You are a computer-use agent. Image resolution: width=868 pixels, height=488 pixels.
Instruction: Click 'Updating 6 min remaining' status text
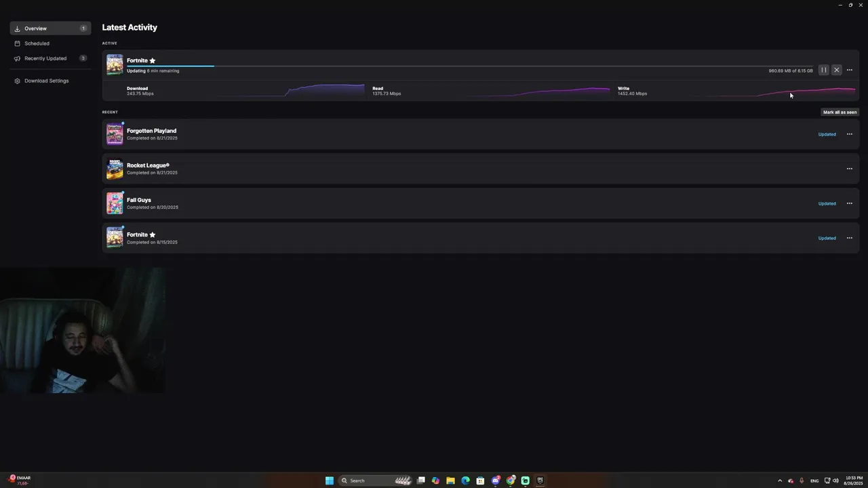(153, 70)
